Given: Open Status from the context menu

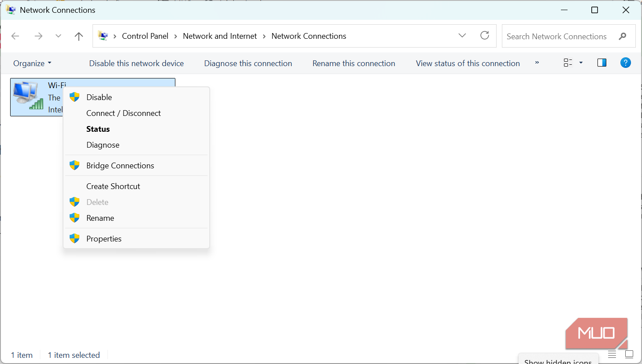Looking at the screenshot, I should pyautogui.click(x=137, y=129).
